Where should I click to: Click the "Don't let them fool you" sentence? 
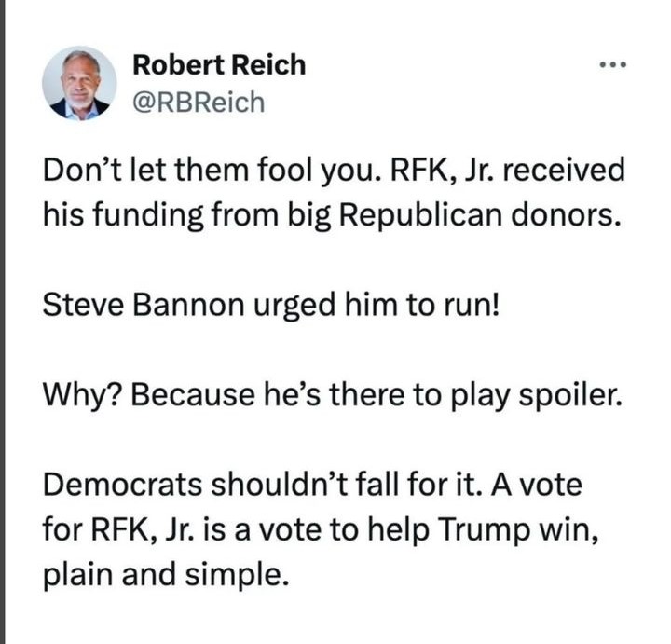tap(212, 170)
